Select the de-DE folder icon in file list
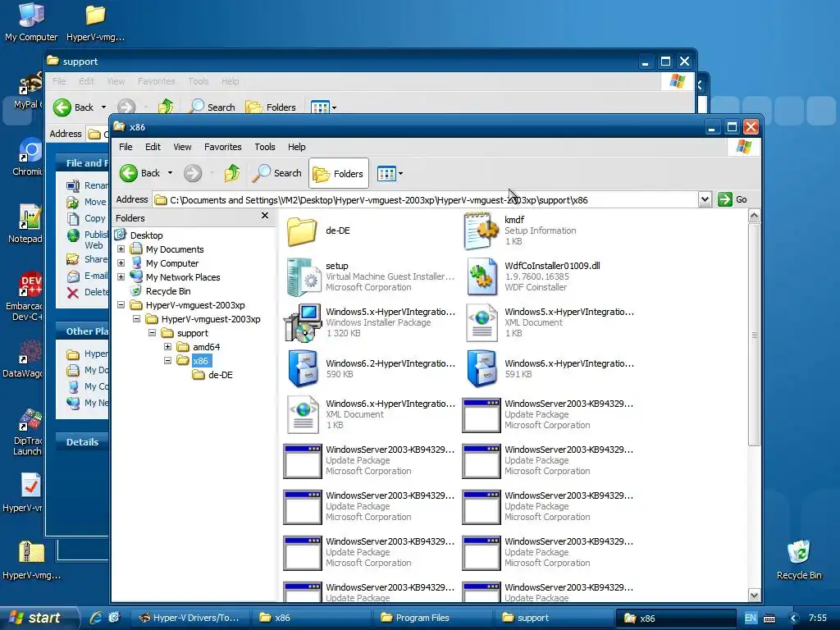 pyautogui.click(x=302, y=231)
